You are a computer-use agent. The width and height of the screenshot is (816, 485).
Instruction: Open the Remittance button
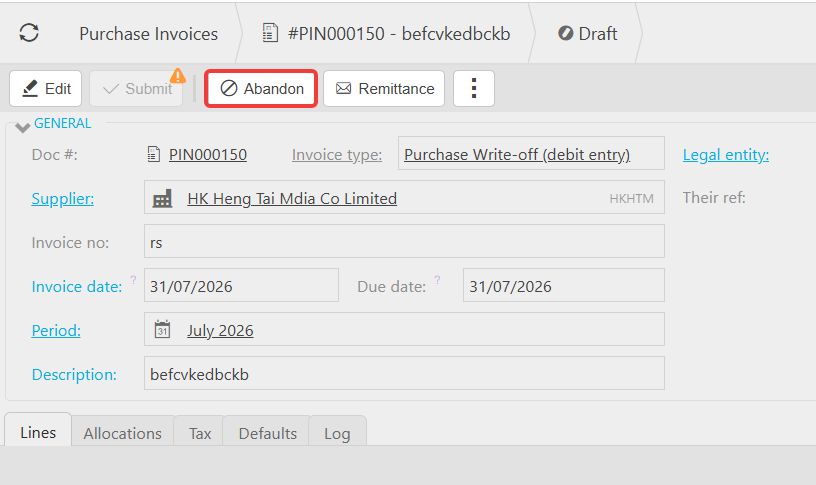(x=384, y=88)
